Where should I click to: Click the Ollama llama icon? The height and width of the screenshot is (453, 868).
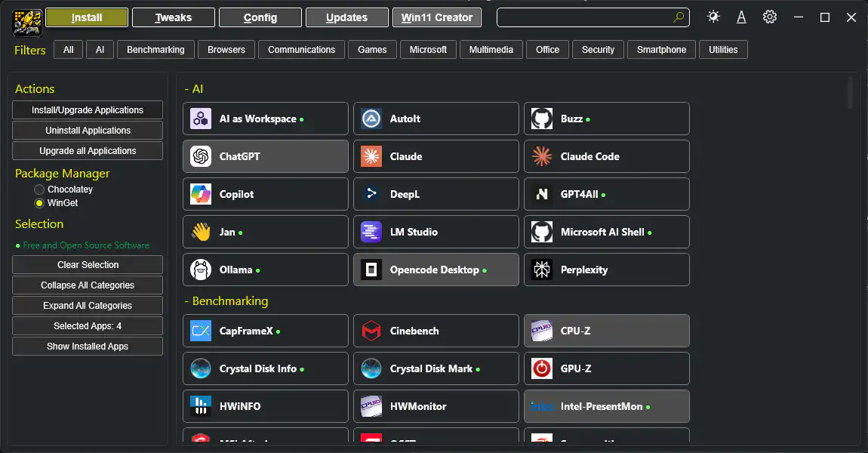(x=200, y=270)
